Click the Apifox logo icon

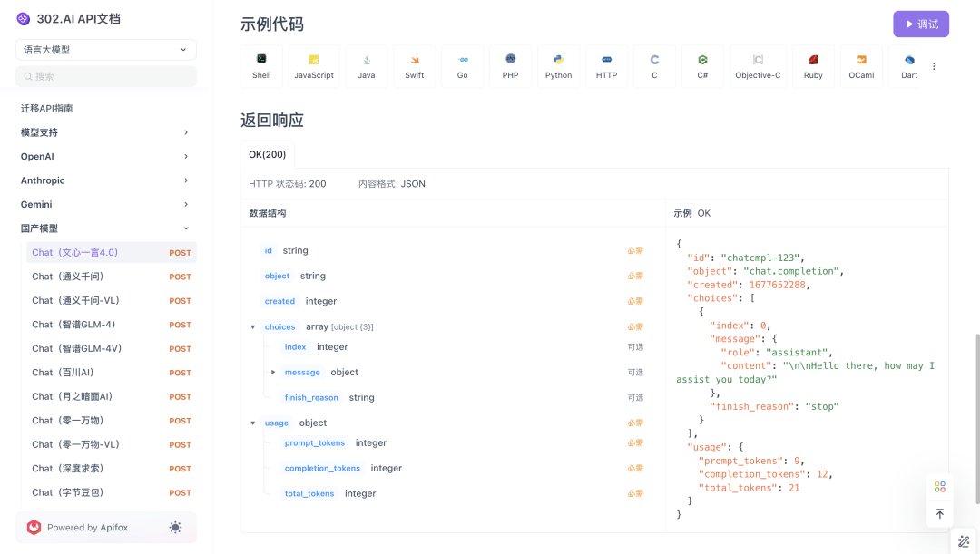tap(34, 527)
